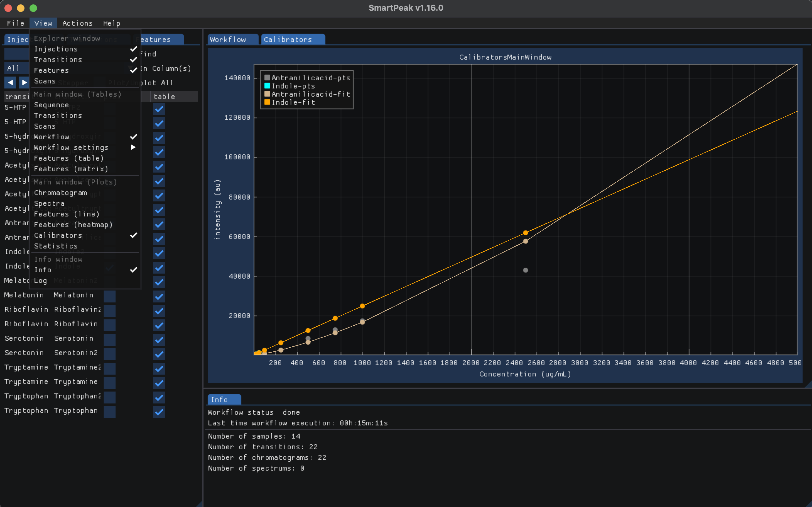Uncheck table checkbox for Serotonin2 row
812x507 pixels.
click(159, 354)
